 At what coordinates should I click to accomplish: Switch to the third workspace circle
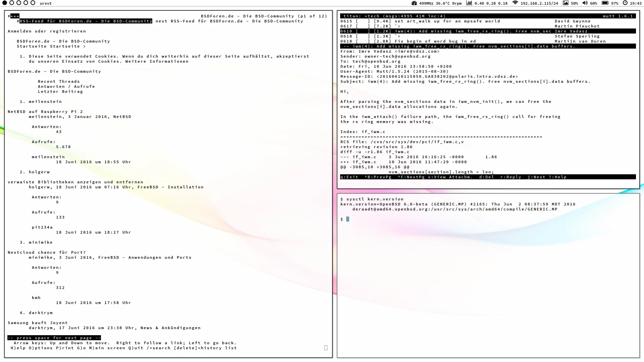[x=19, y=3]
